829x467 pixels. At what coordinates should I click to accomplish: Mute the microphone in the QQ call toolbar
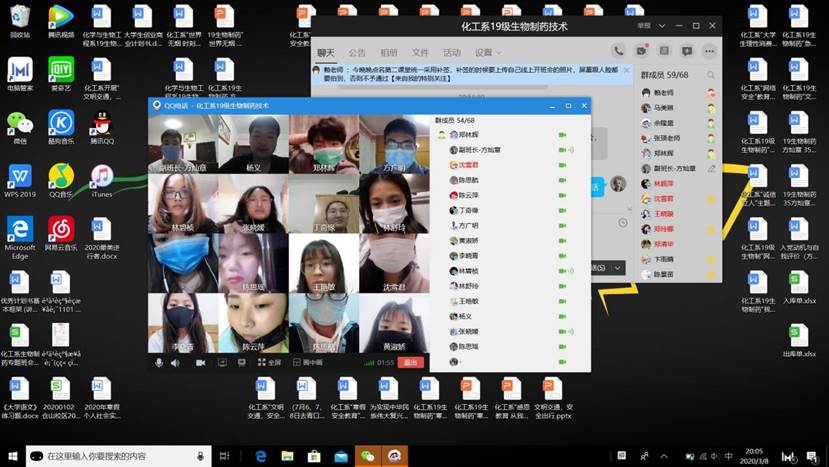[x=159, y=362]
